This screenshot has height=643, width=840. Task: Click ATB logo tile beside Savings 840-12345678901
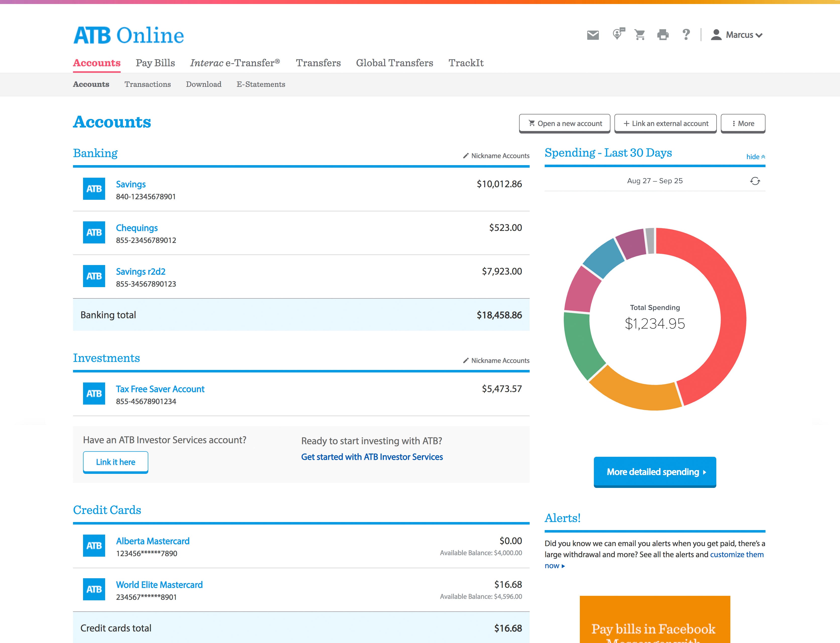point(94,189)
